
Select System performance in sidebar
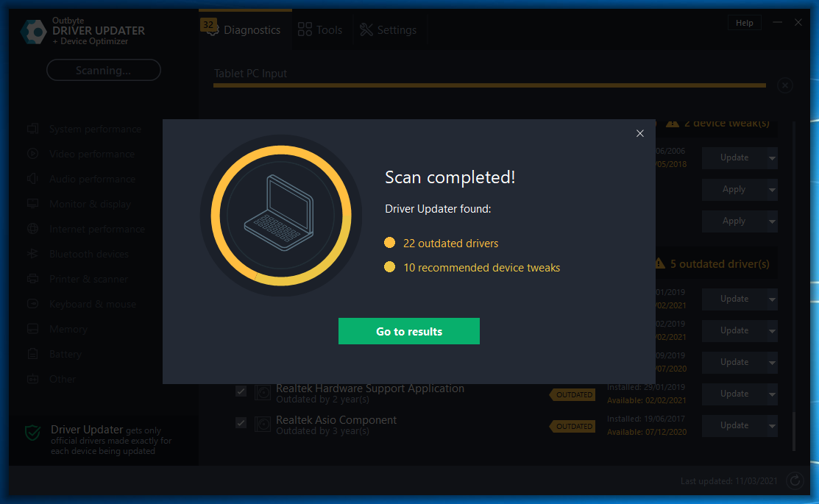pyautogui.click(x=95, y=129)
